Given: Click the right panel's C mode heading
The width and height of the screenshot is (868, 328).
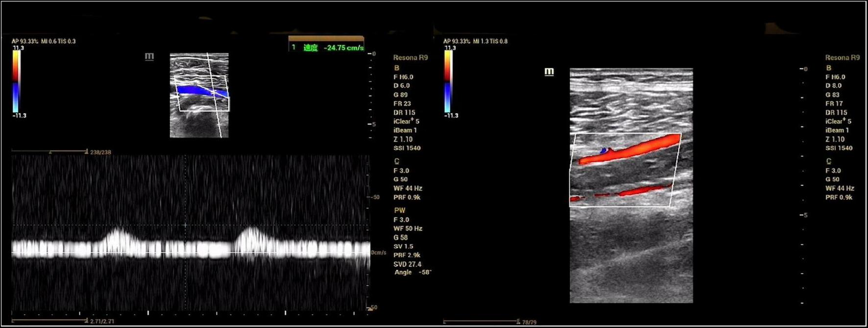Looking at the screenshot, I should coord(828,161).
